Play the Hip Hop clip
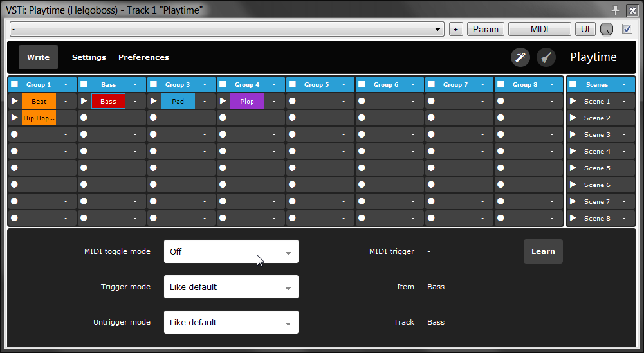644x353 pixels. [x=15, y=118]
